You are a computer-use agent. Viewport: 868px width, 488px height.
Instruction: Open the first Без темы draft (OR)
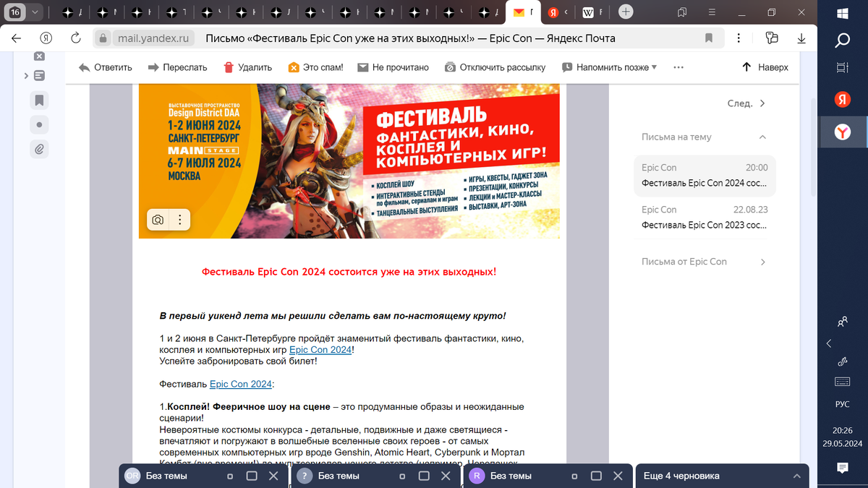[166, 476]
